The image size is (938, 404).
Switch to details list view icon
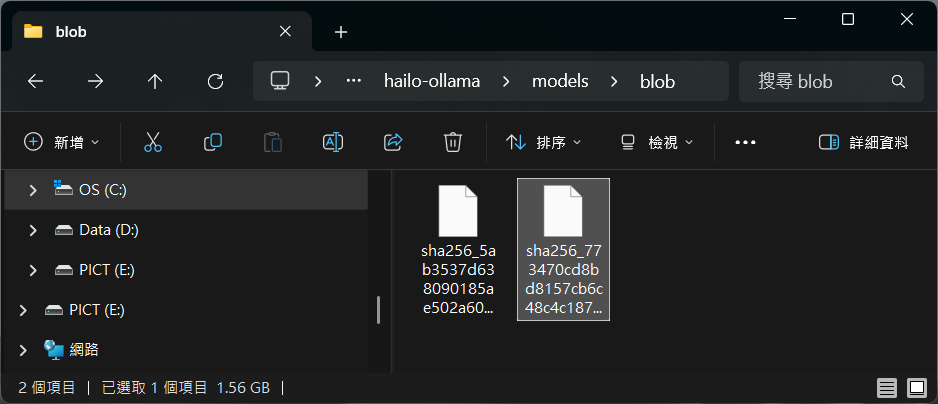pos(887,388)
